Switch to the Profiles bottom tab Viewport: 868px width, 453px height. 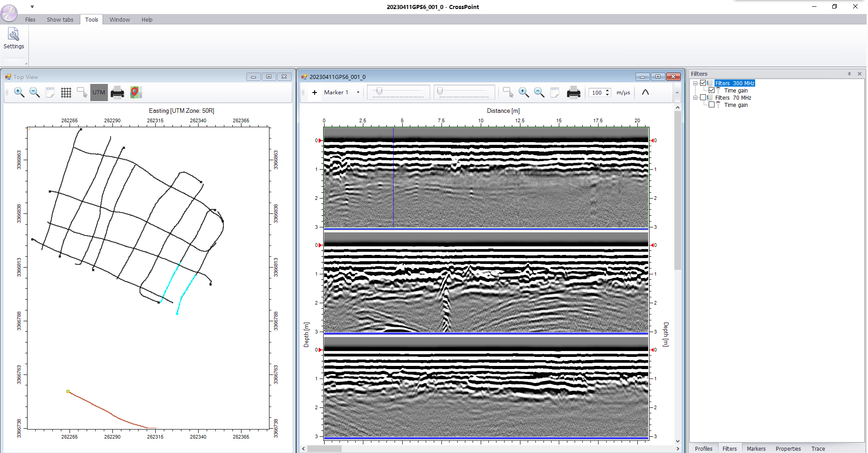(x=704, y=448)
